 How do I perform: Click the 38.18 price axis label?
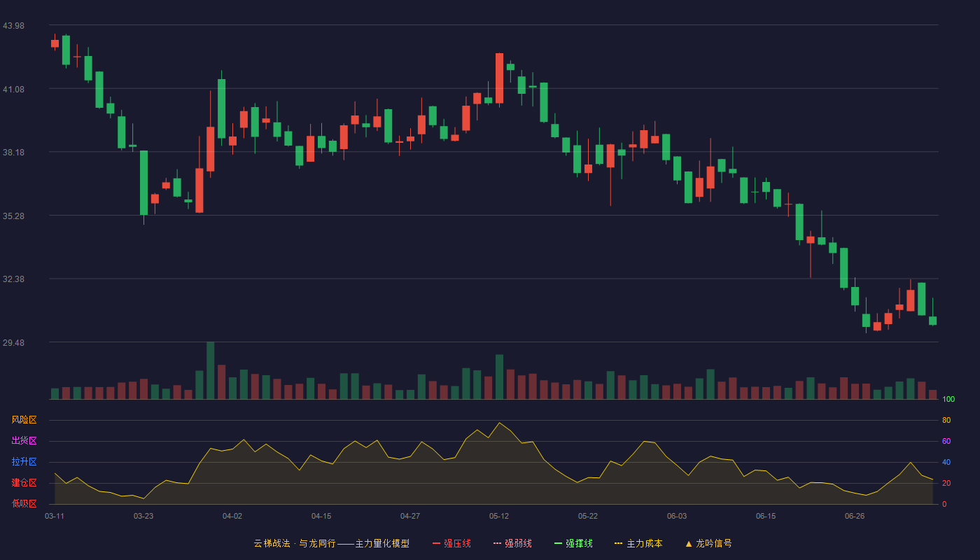pos(13,152)
